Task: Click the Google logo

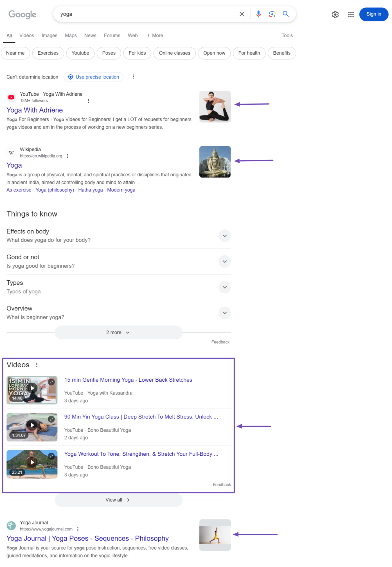Action: click(22, 14)
